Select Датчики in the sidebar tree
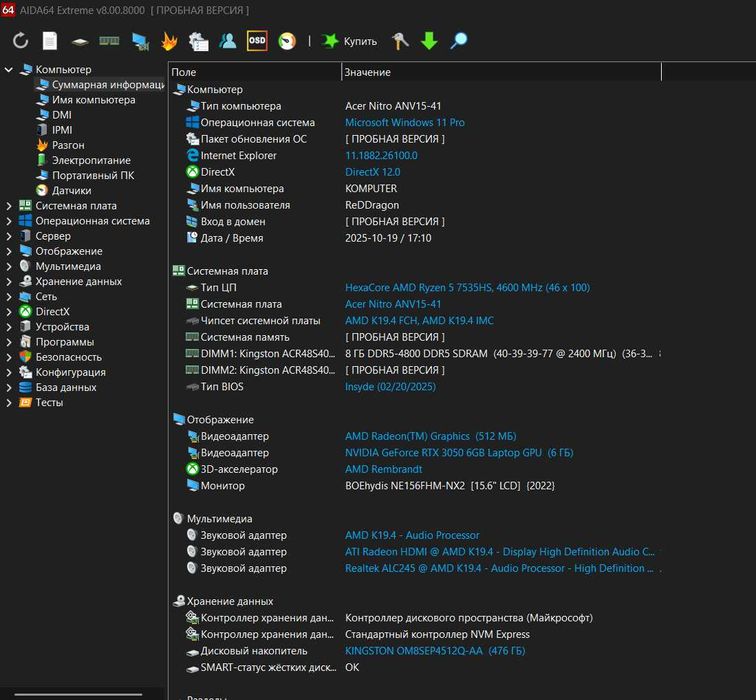 pyautogui.click(x=71, y=190)
